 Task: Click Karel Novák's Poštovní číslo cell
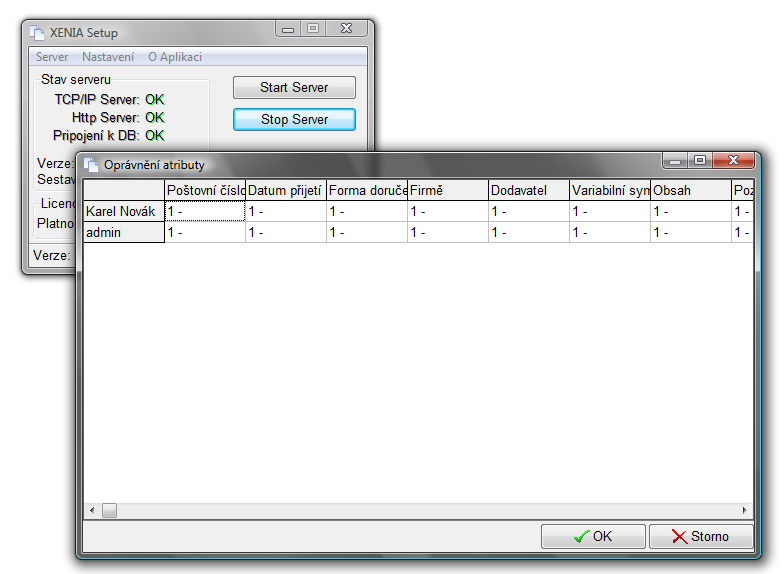[x=205, y=212]
